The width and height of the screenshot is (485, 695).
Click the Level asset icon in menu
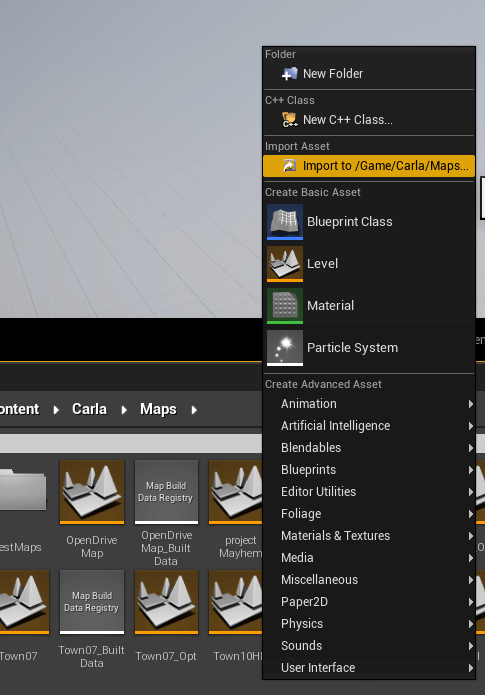pos(285,264)
